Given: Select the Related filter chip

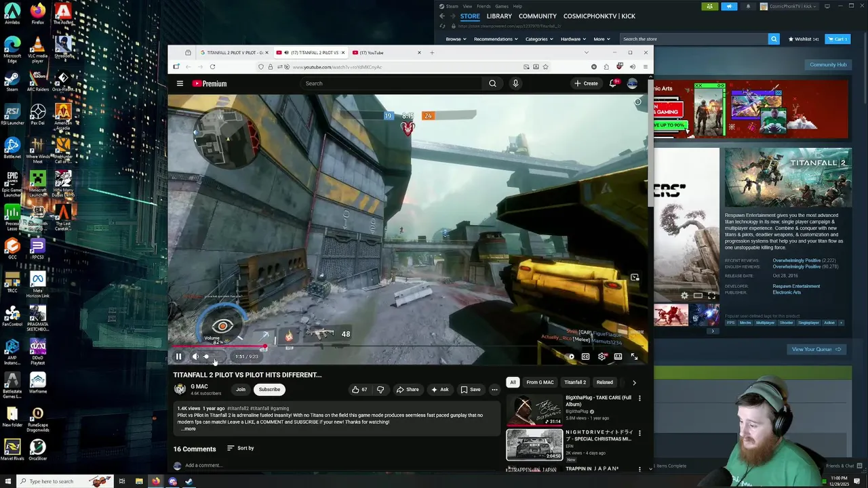Looking at the screenshot, I should coord(604,382).
